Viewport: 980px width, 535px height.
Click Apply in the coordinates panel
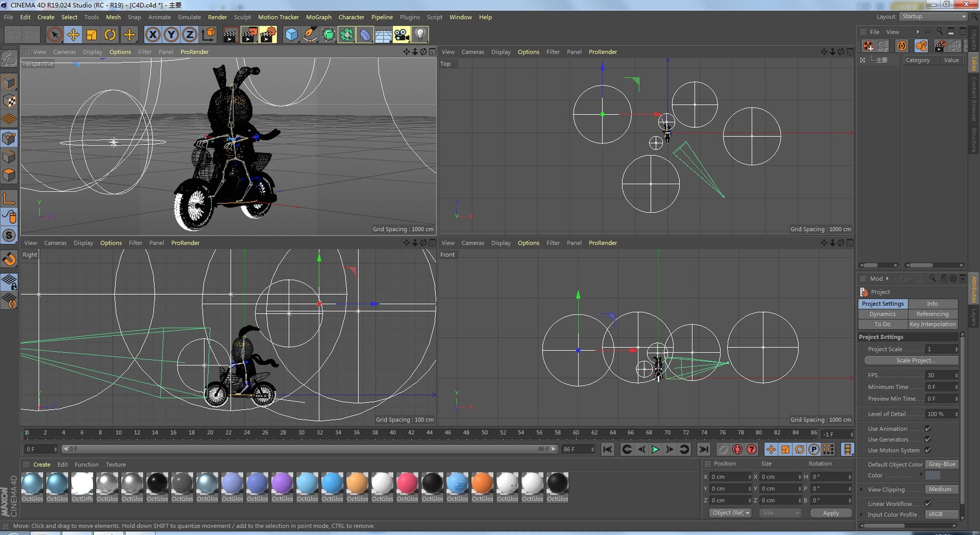[x=831, y=513]
